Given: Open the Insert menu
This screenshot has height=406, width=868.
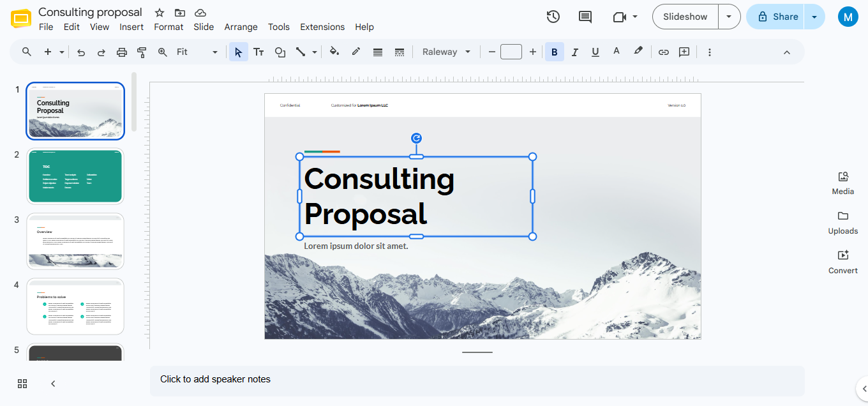Looking at the screenshot, I should click(x=131, y=27).
